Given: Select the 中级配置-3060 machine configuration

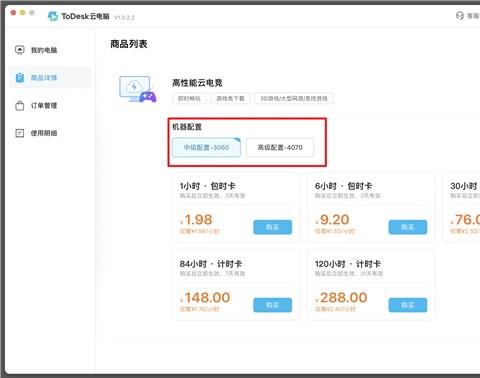Looking at the screenshot, I should tap(206, 147).
